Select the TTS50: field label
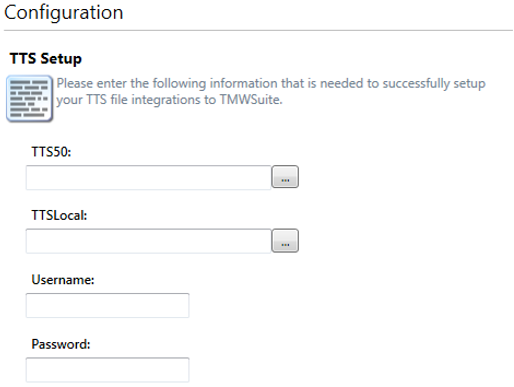This screenshot has height=387, width=514. [51, 152]
